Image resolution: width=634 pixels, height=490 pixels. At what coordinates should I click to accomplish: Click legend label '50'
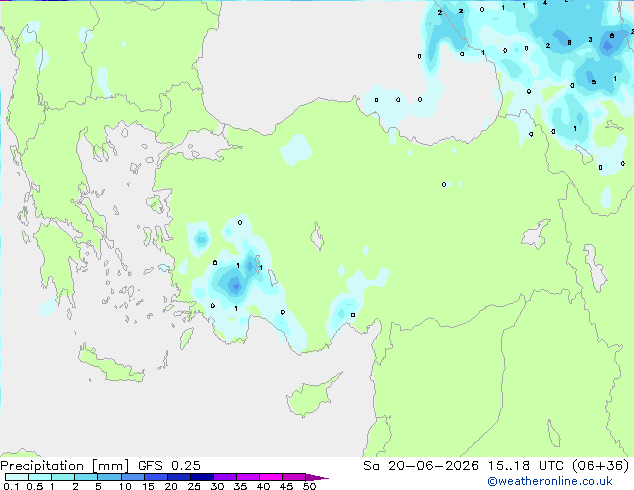[309, 486]
